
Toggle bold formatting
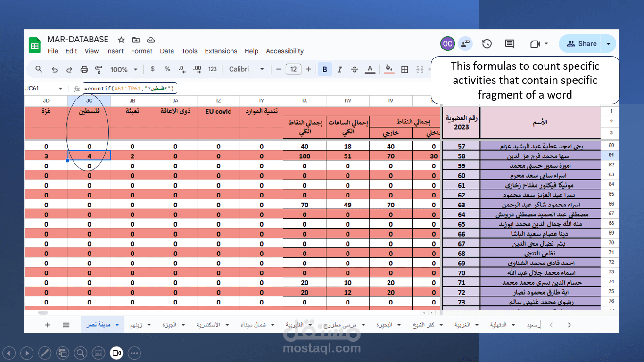325,69
